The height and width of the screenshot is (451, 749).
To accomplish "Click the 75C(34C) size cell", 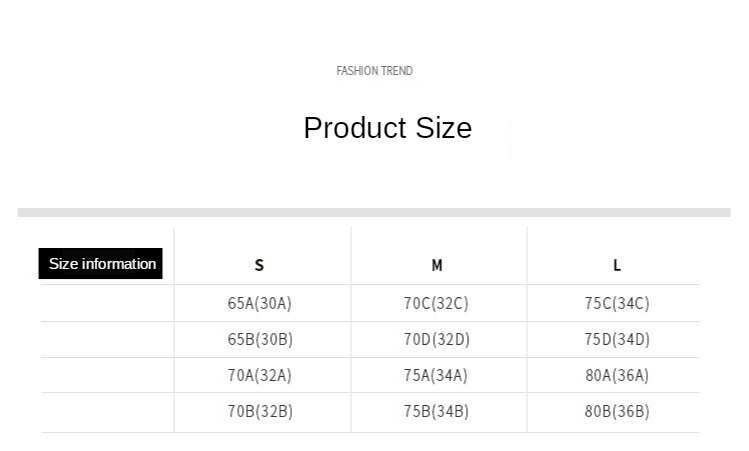I will coord(617,303).
